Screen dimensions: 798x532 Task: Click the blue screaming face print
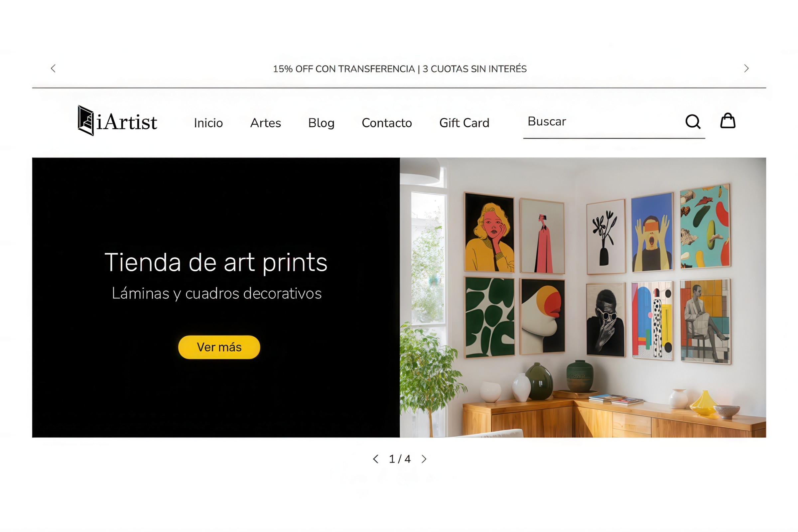(652, 232)
